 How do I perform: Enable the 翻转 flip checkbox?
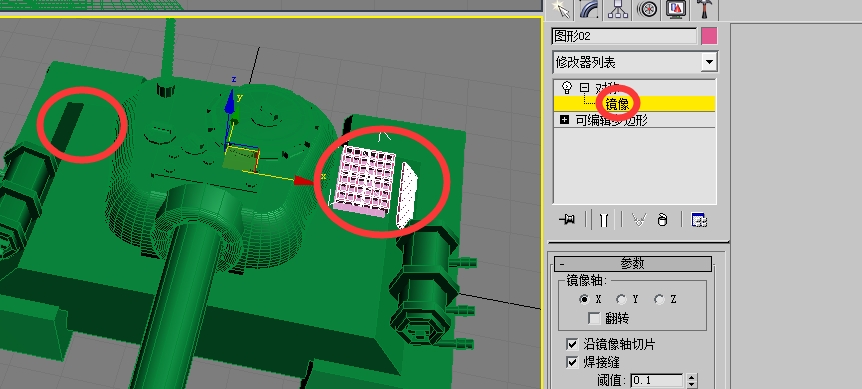pos(594,318)
